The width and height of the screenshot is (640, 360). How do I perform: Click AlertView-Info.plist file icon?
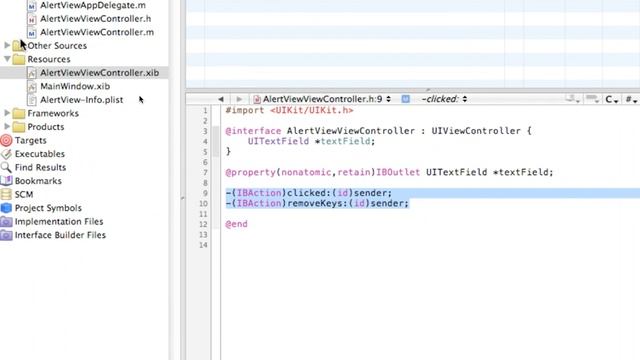[x=32, y=100]
